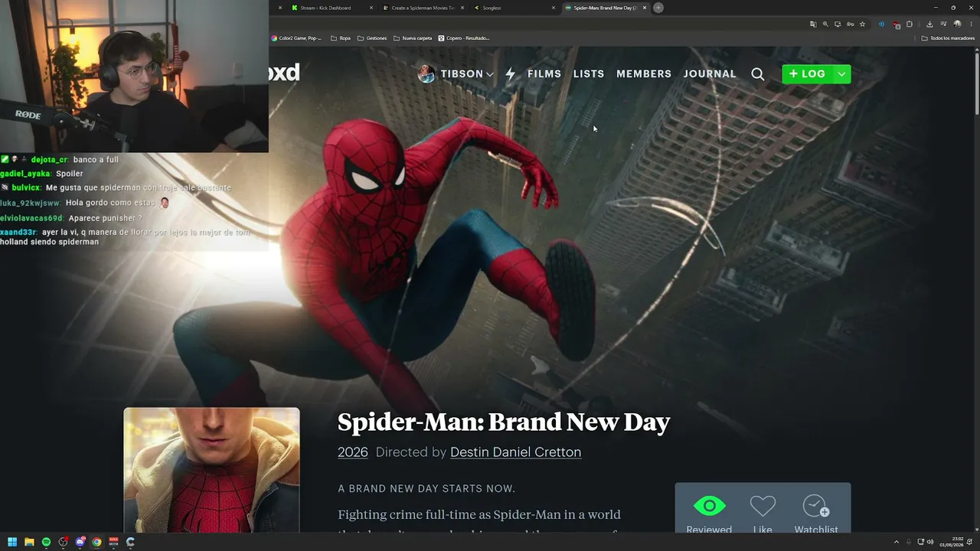Click the page's vertical scrollbar

[x=976, y=83]
